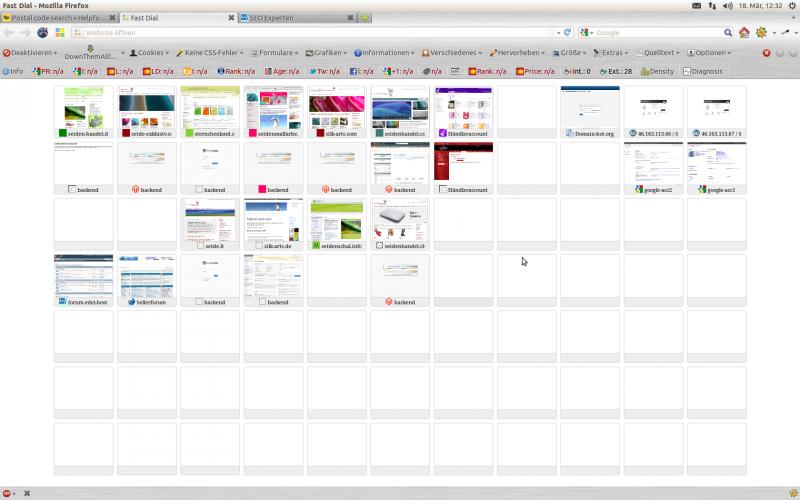Expand the Deaktivieren dropdown menu
The width and height of the screenshot is (800, 500).
coord(30,52)
